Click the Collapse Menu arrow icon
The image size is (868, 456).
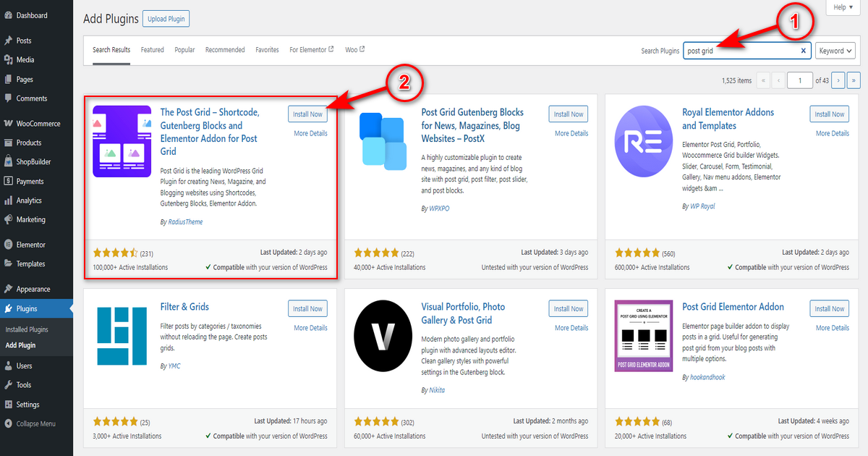[x=8, y=424]
